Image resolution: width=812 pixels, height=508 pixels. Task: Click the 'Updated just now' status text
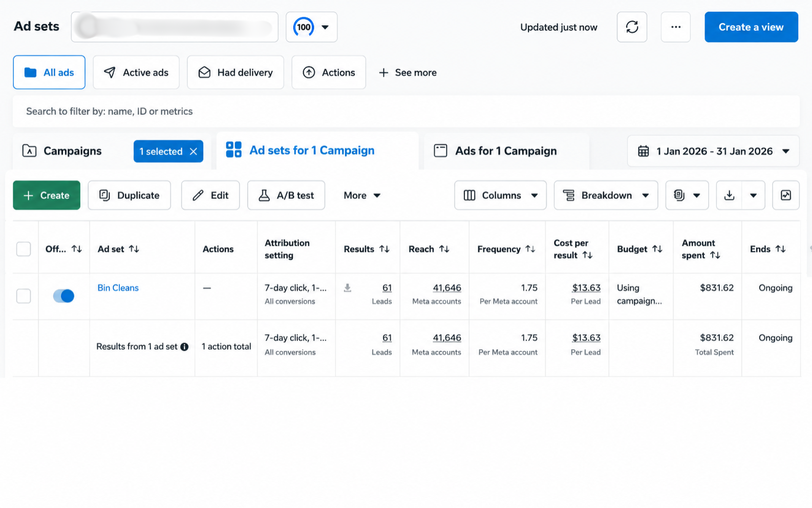tap(559, 27)
